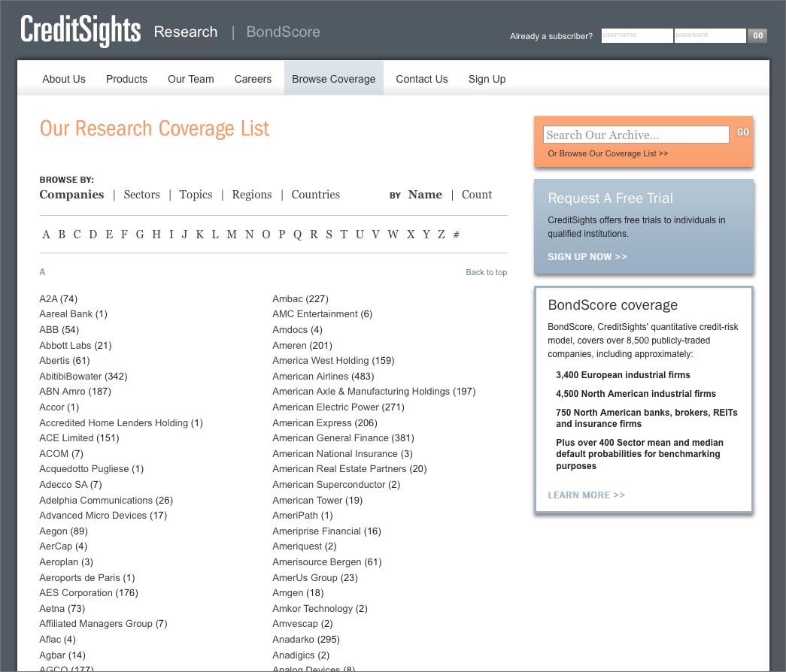
Task: Open the America West Holding (159) entry
Action: click(x=333, y=360)
